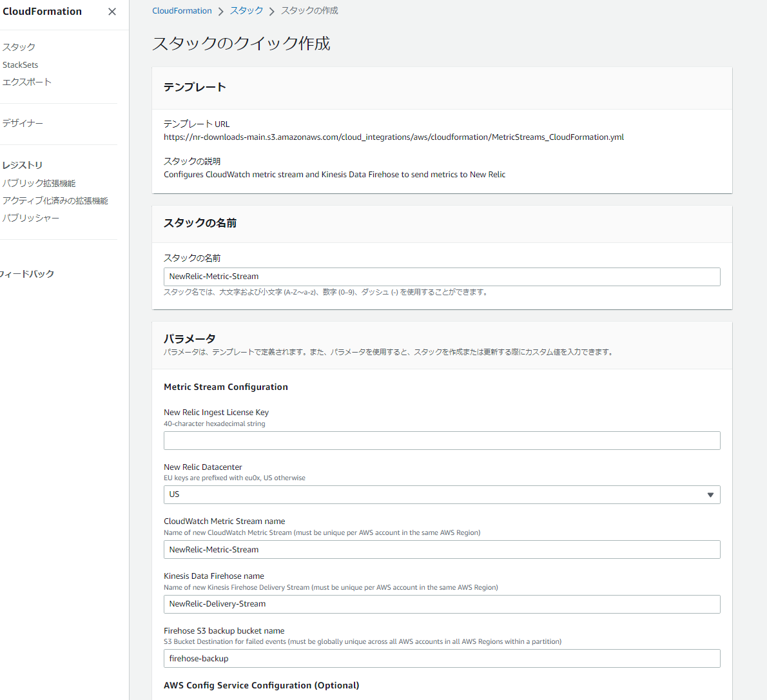Viewport: 767px width, 700px height.
Task: Open New Relic Datacenter dropdown
Action: [x=442, y=494]
